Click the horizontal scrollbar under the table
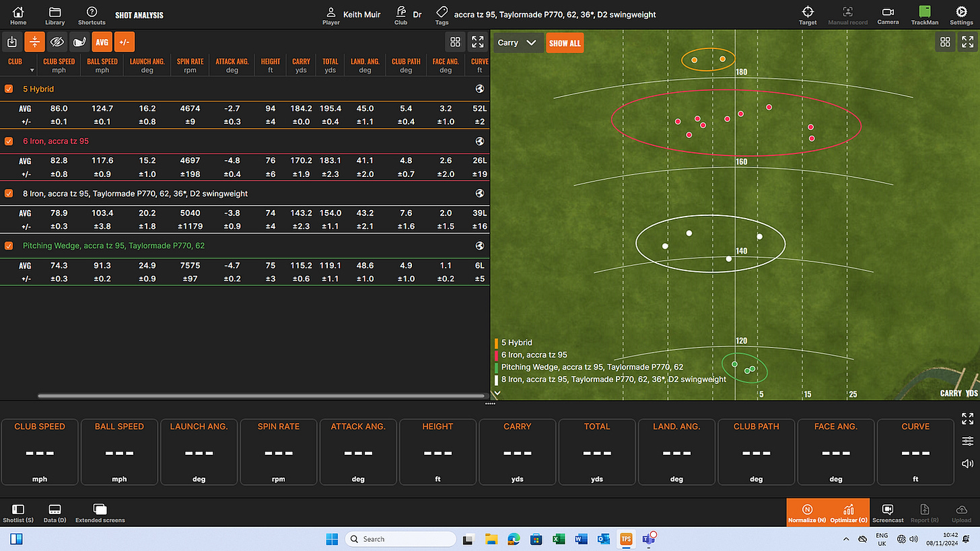The image size is (980, 551). coord(261,396)
